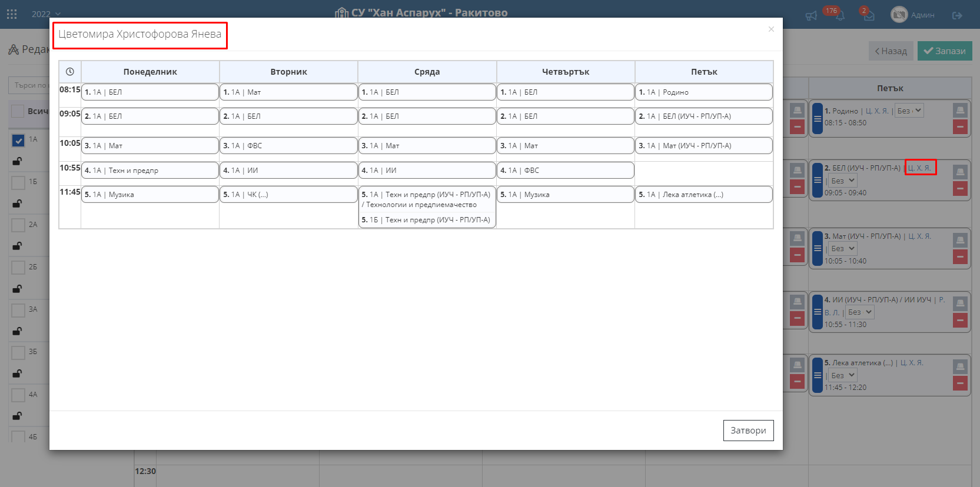Click the gray room icon on 4. ИИ card
The image size is (980, 487).
pos(960,303)
